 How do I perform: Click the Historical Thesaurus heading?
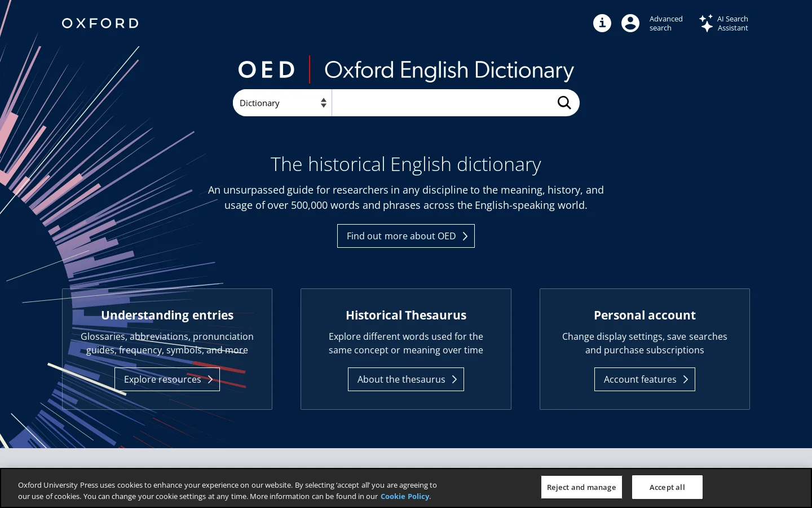click(x=406, y=315)
